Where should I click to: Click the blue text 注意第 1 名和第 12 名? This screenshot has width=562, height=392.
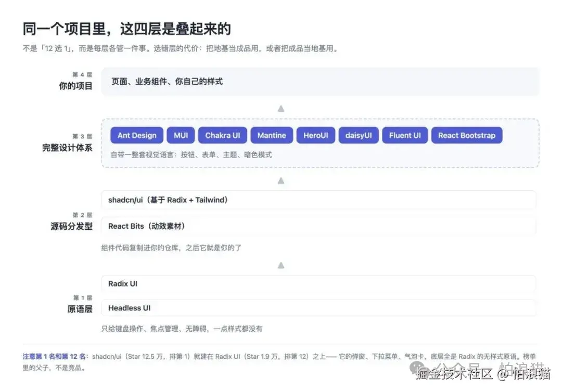coord(55,357)
